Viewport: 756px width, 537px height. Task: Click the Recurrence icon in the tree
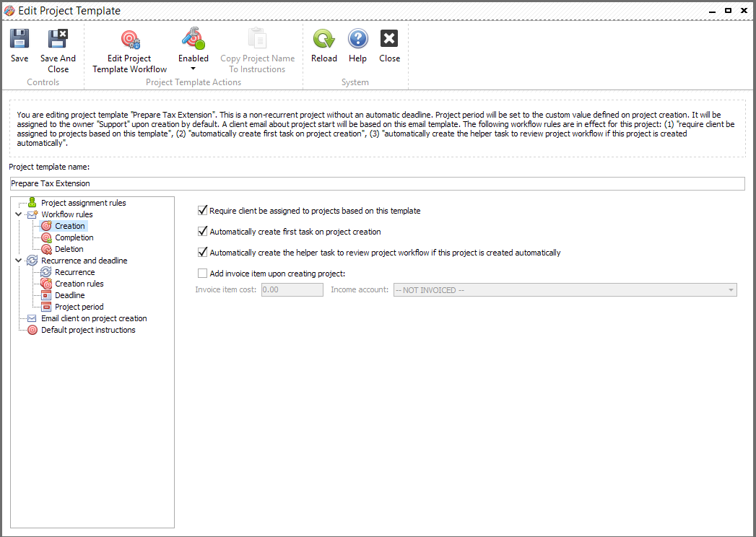(x=46, y=272)
